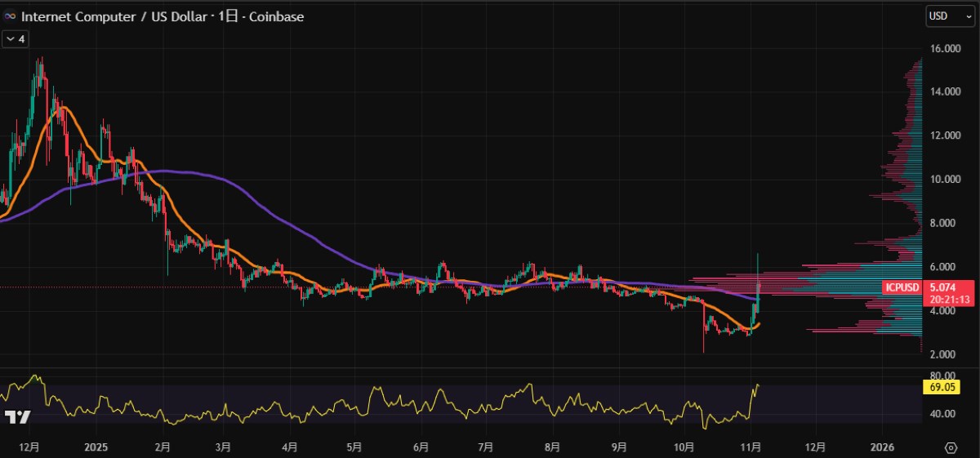Viewport: 980px width, 458px height.
Task: Click the Internet Computer infinity logo icon
Action: pyautogui.click(x=11, y=16)
